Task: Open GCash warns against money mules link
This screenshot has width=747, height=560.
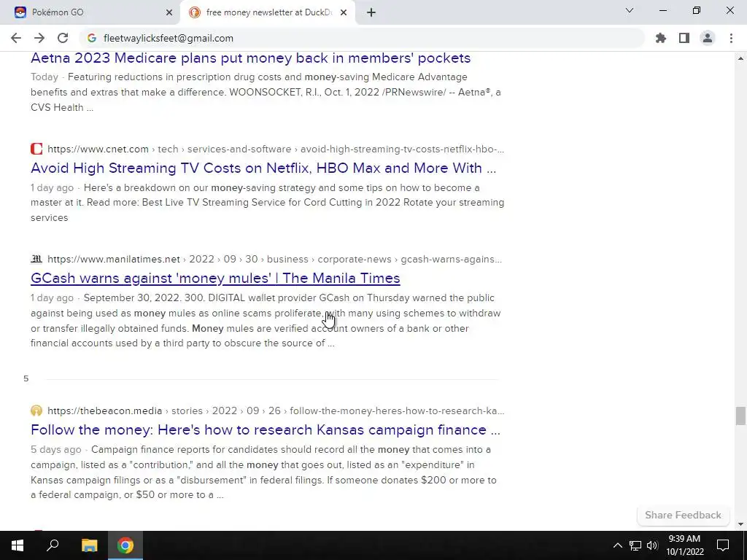Action: 215,278
